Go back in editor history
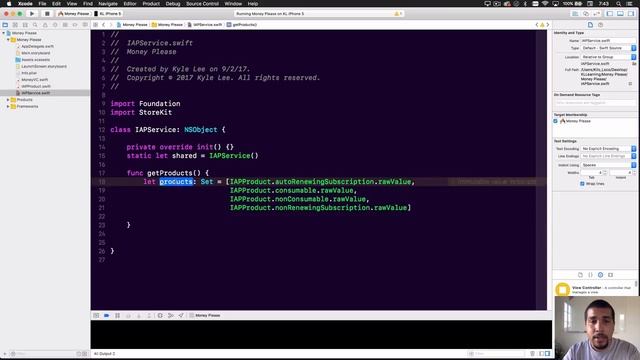The image size is (640, 360). 104,25
